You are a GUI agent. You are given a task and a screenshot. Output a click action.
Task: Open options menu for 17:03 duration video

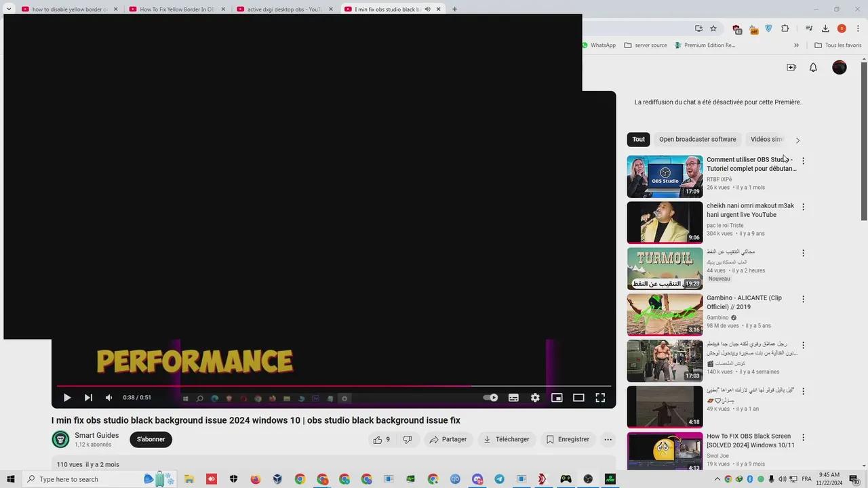pyautogui.click(x=803, y=346)
